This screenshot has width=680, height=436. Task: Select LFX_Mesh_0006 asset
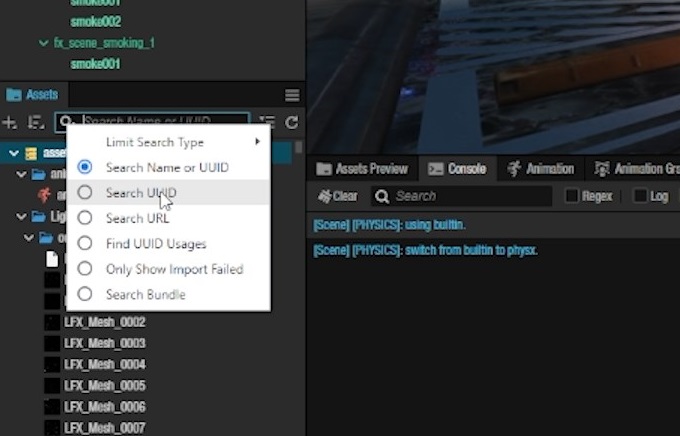tap(105, 407)
